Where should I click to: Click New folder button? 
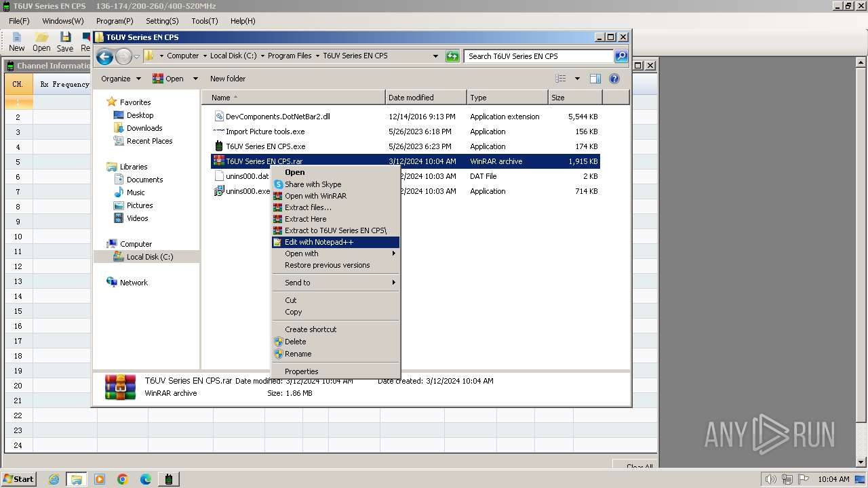(228, 79)
